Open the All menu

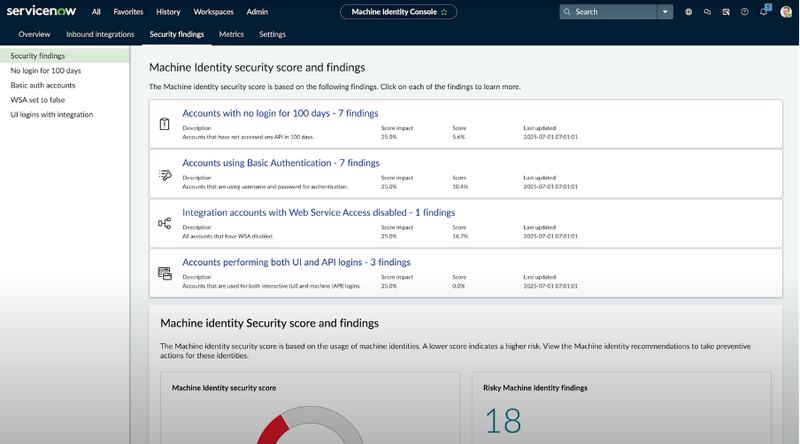tap(96, 12)
